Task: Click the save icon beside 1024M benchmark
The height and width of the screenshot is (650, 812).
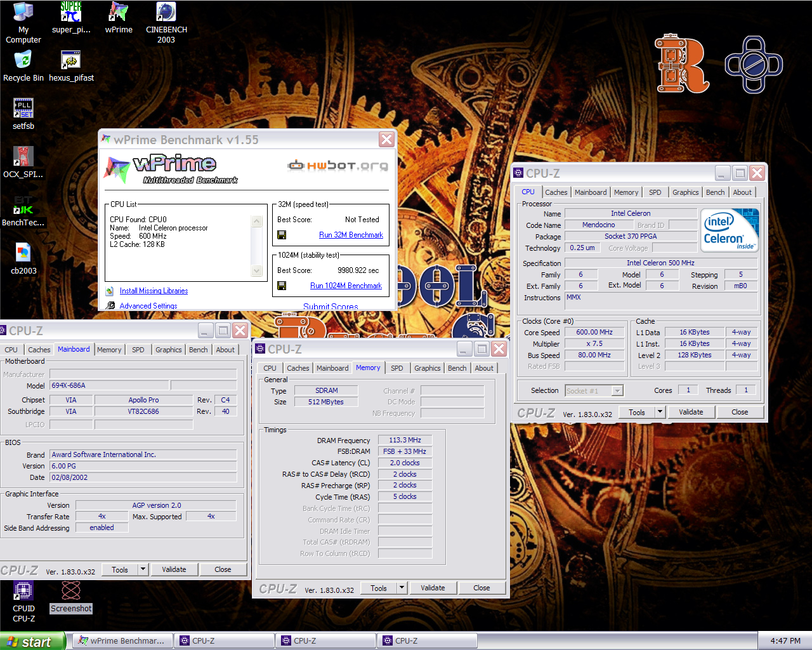Action: [x=282, y=286]
